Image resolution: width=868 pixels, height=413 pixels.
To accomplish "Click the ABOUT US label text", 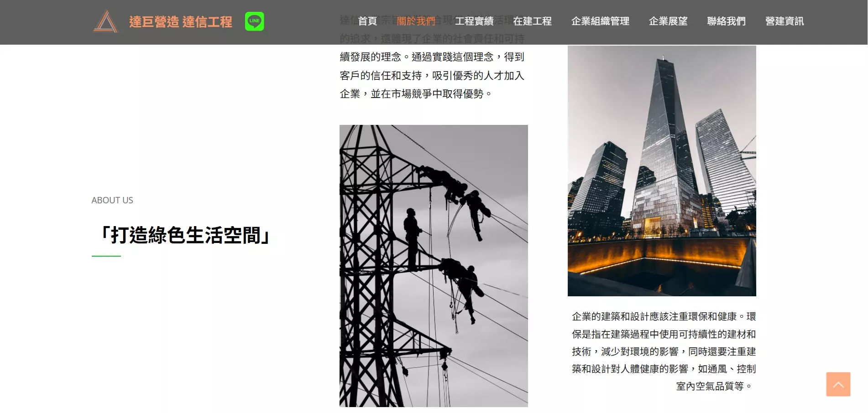I will point(112,200).
